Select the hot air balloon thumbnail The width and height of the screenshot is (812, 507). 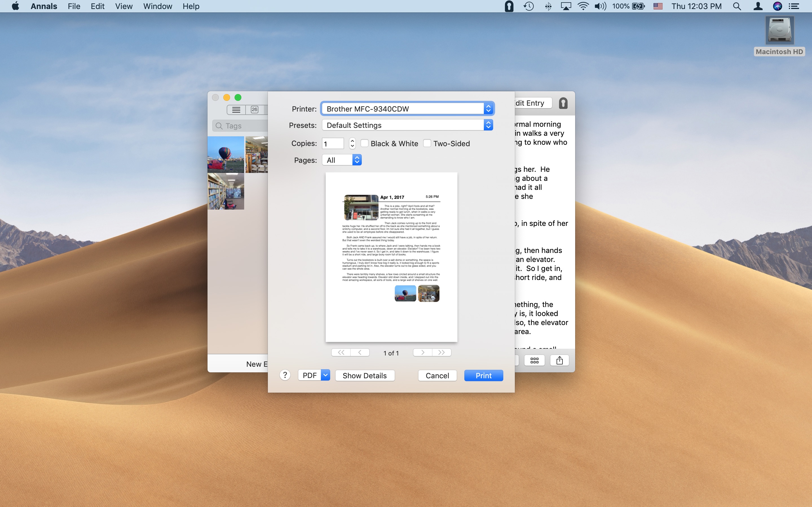226,155
